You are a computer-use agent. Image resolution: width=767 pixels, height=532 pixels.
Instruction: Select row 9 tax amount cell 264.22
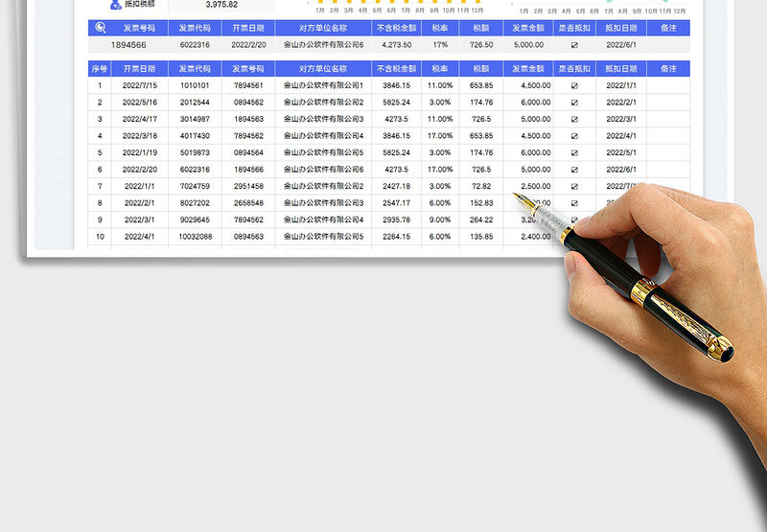click(481, 220)
